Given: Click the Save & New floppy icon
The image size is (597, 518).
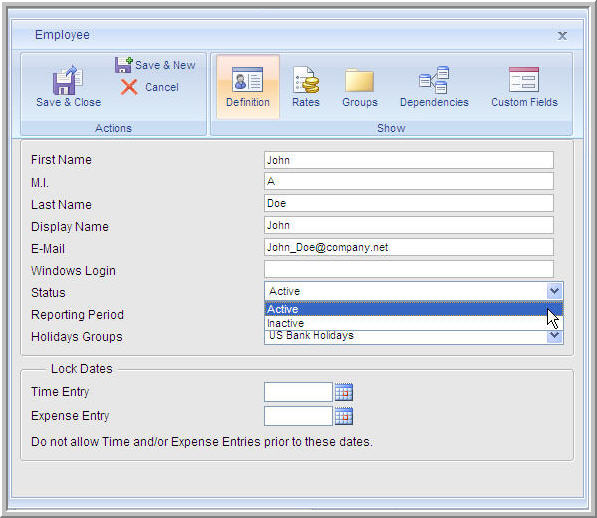Looking at the screenshot, I should coord(124,65).
